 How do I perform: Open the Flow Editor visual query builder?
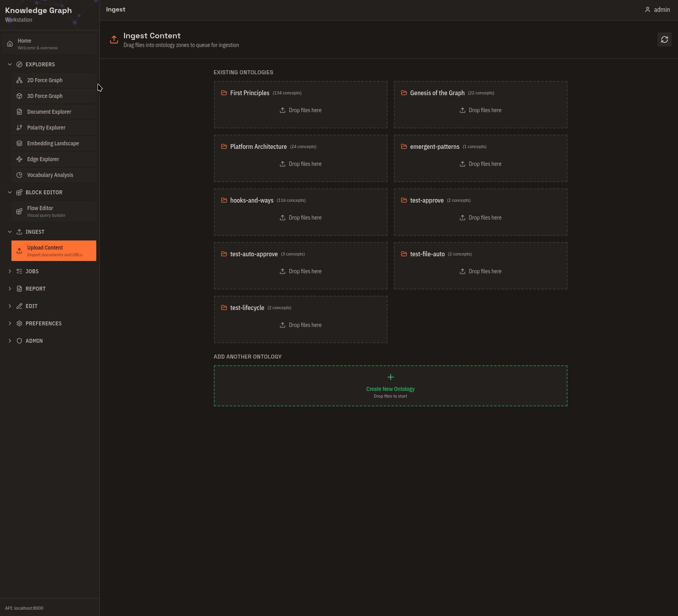[x=46, y=211]
